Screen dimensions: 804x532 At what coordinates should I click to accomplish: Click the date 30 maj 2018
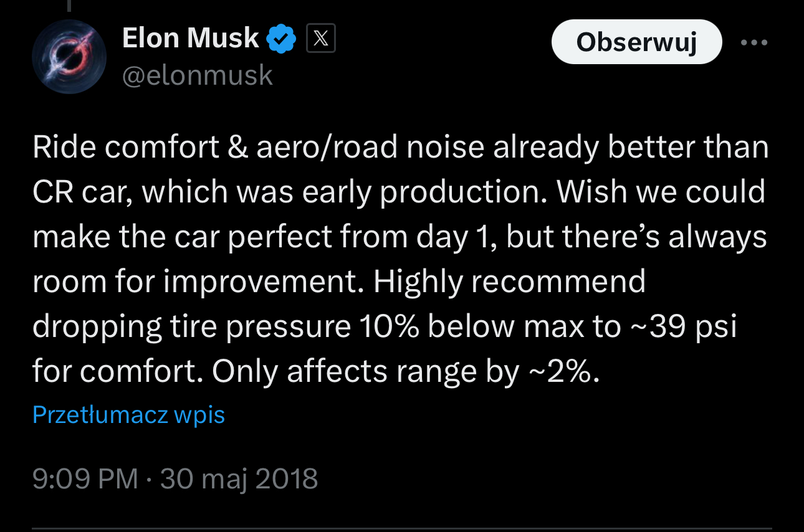click(239, 479)
